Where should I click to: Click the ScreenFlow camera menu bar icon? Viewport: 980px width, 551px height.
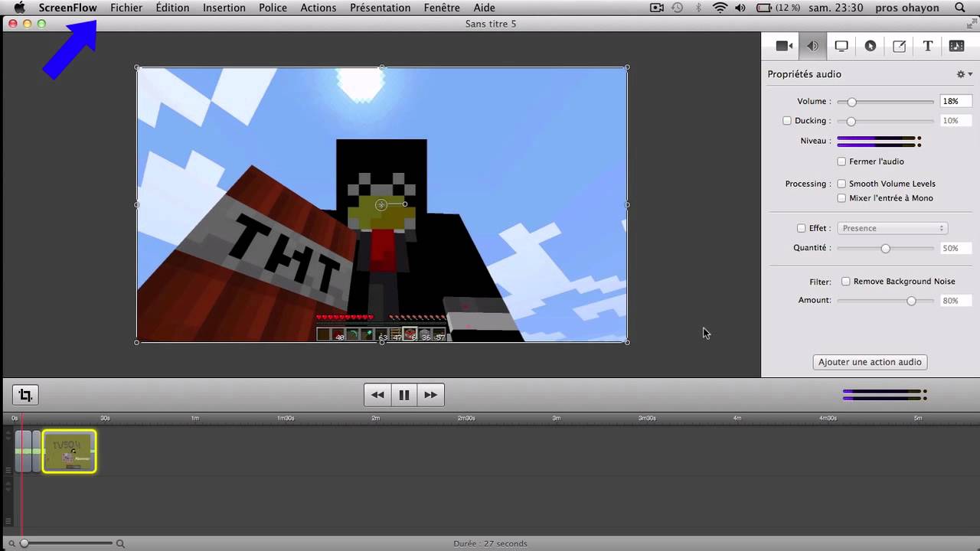coord(657,8)
